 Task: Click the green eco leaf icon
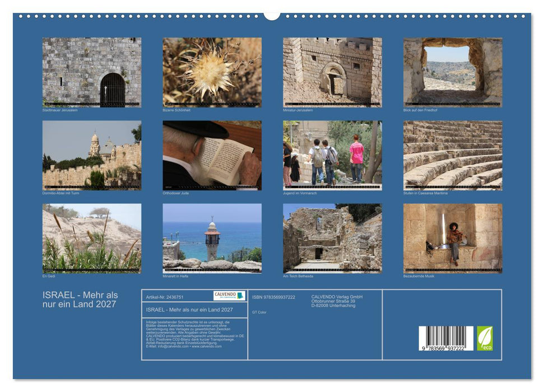click(485, 338)
